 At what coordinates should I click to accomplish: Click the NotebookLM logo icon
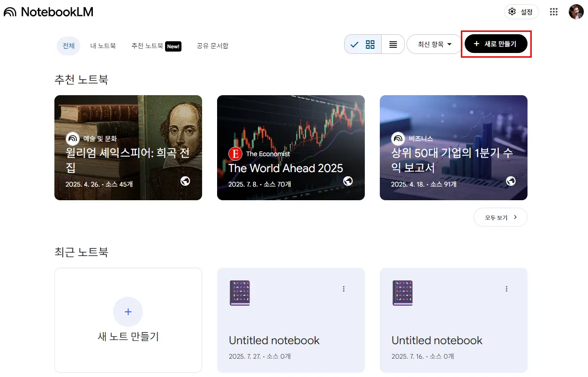tap(10, 12)
